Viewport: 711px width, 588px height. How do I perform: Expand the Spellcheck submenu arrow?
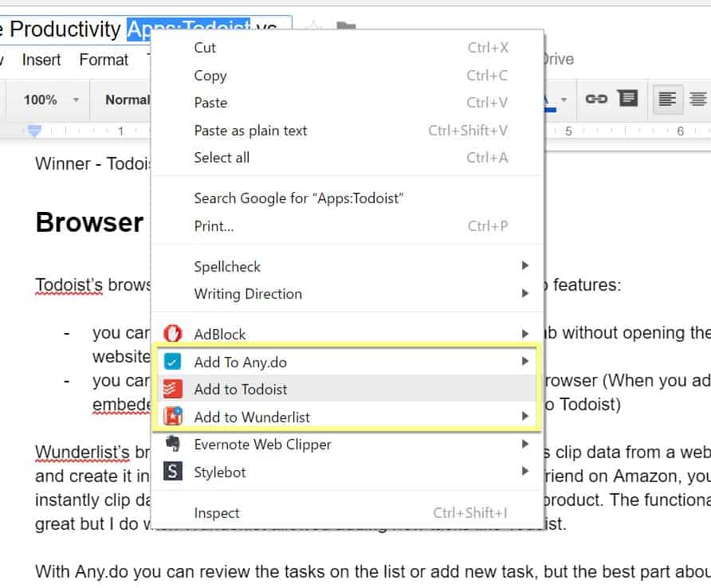524,265
